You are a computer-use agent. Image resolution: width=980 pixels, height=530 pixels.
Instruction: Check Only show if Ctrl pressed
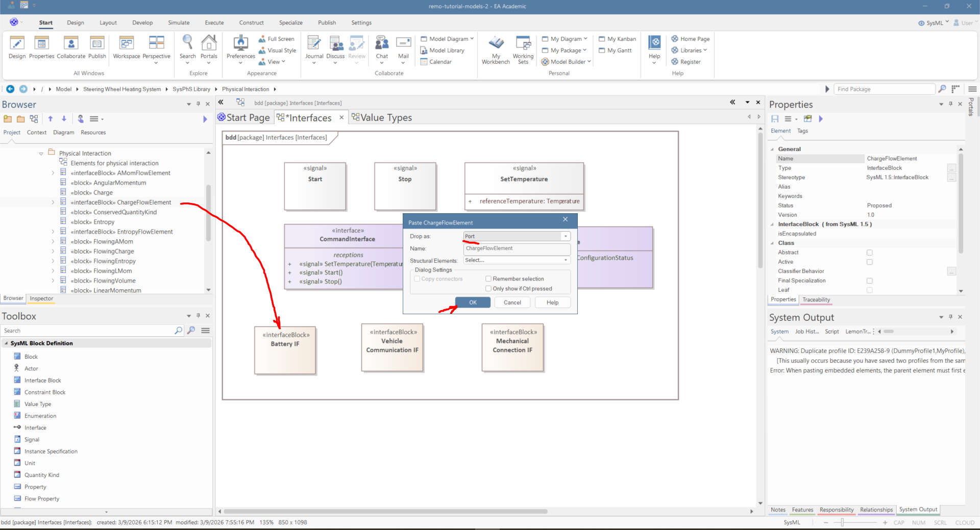488,289
